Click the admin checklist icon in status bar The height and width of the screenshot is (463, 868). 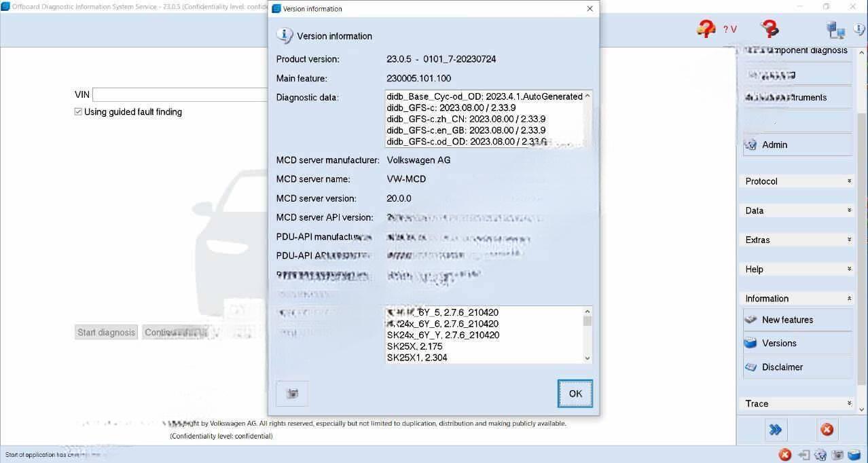tap(820, 455)
